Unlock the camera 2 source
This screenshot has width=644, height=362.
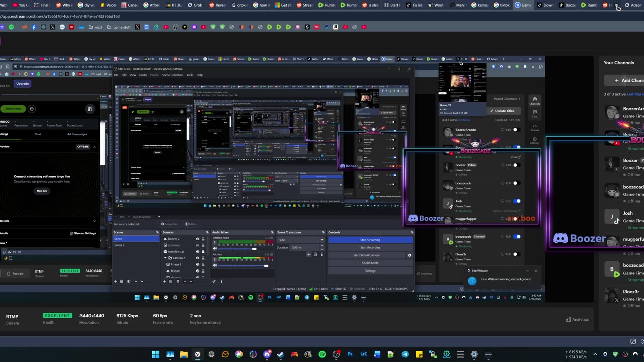pos(203,258)
